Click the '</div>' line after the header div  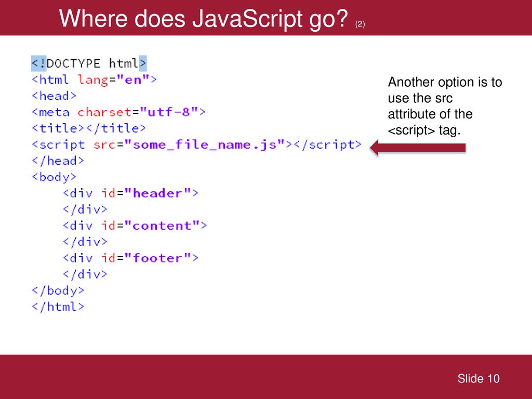pyautogui.click(x=85, y=209)
